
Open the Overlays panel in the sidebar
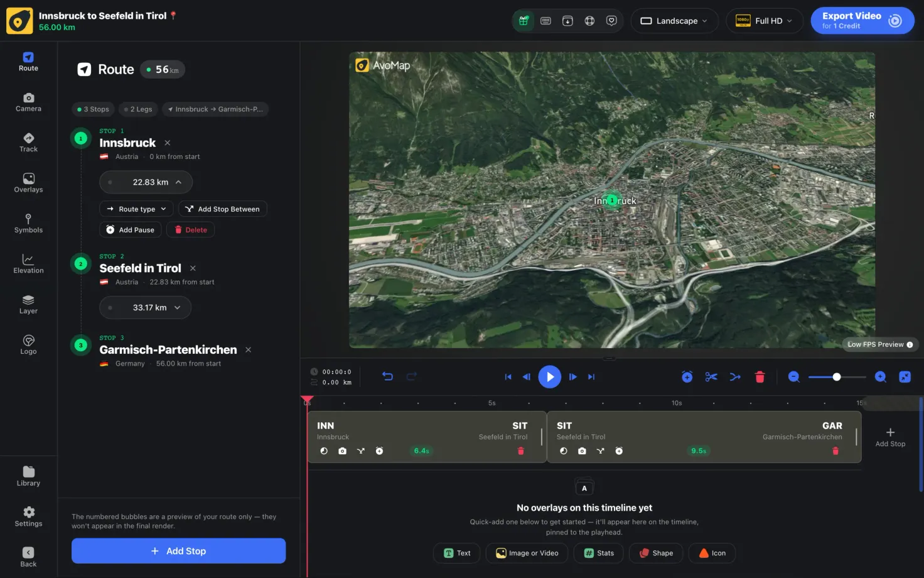tap(28, 183)
